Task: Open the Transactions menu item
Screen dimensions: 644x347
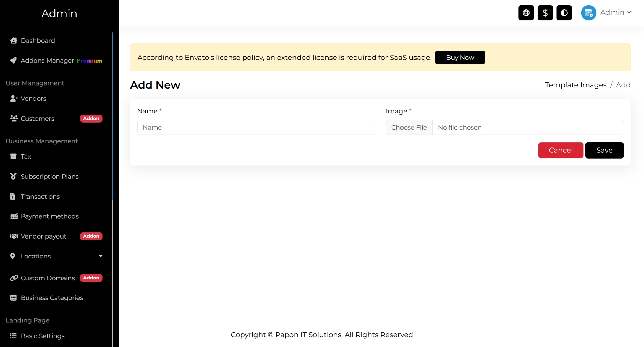Action: (x=40, y=196)
